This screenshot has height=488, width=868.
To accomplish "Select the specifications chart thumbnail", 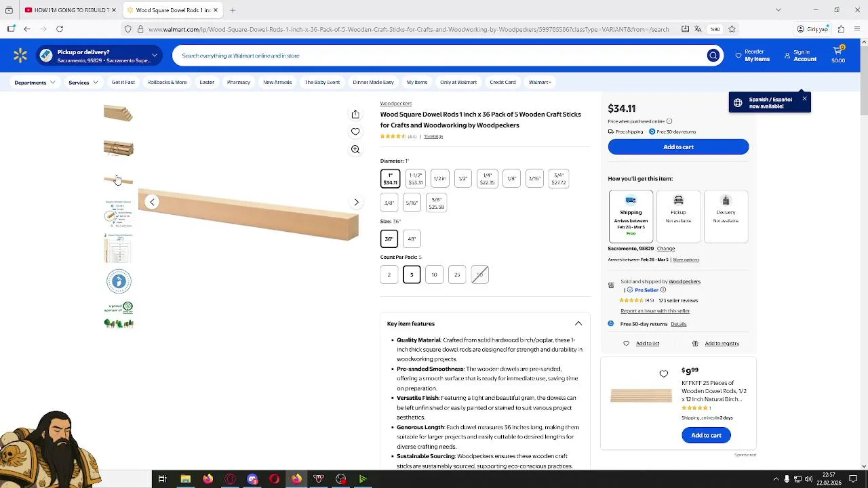I will click(118, 248).
